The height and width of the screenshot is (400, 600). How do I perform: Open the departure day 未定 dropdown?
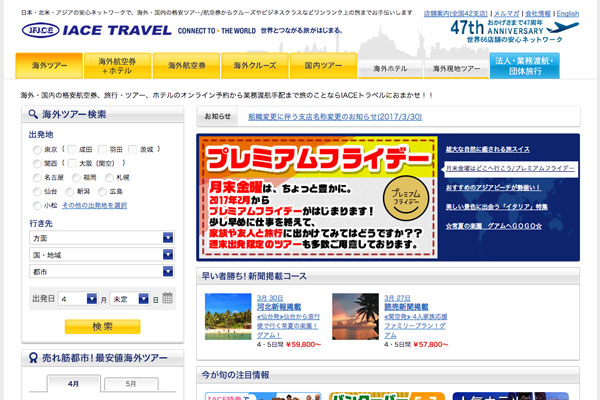(130, 299)
